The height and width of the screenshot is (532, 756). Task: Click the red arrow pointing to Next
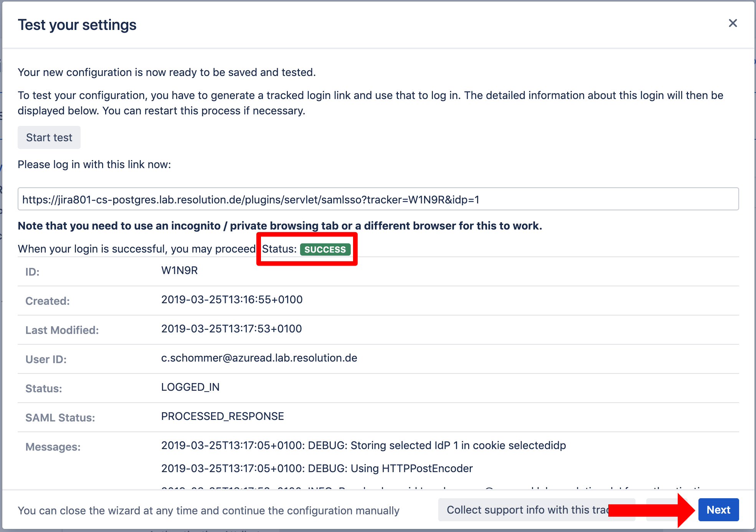point(652,510)
